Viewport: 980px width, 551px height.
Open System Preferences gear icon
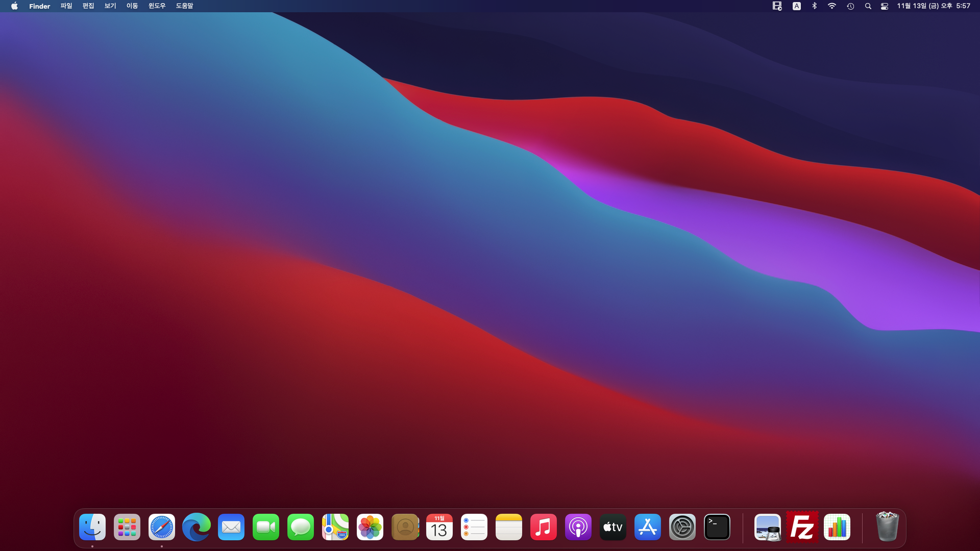pyautogui.click(x=682, y=527)
